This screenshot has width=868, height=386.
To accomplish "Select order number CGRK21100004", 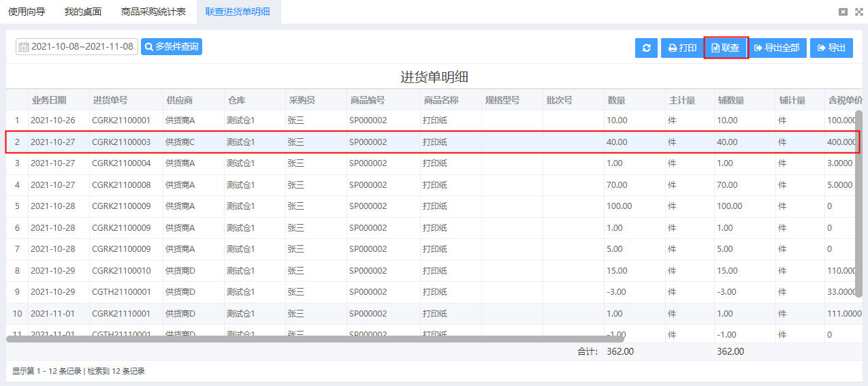I will (x=121, y=163).
